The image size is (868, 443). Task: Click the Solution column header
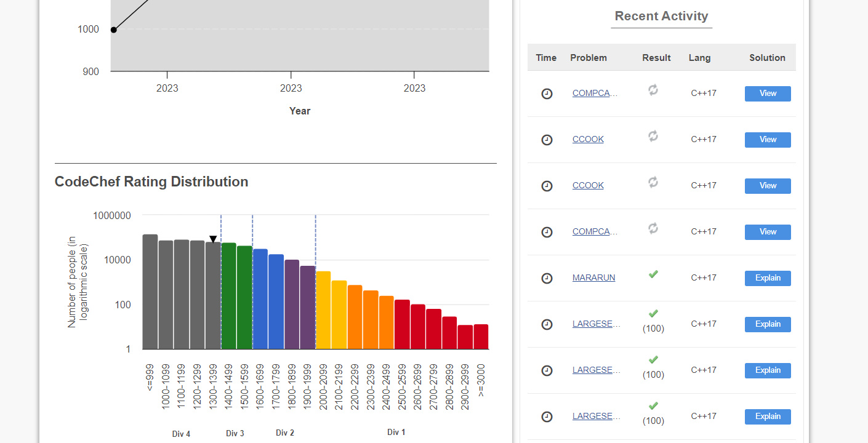coord(767,58)
